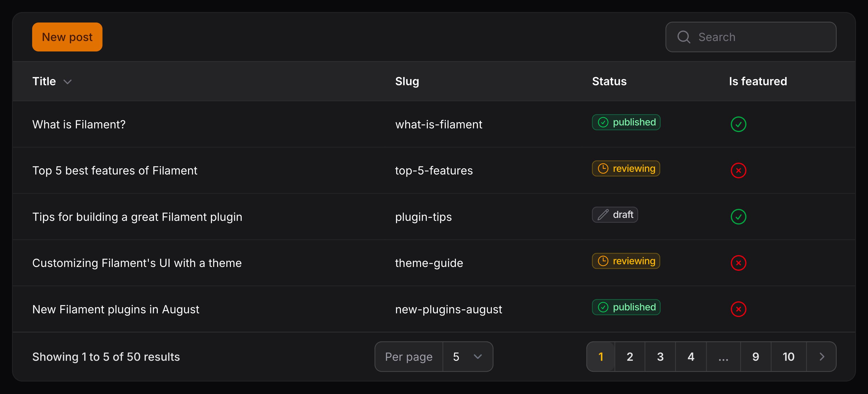Viewport: 868px width, 394px height.
Task: Select the Slug column header
Action: coord(407,81)
